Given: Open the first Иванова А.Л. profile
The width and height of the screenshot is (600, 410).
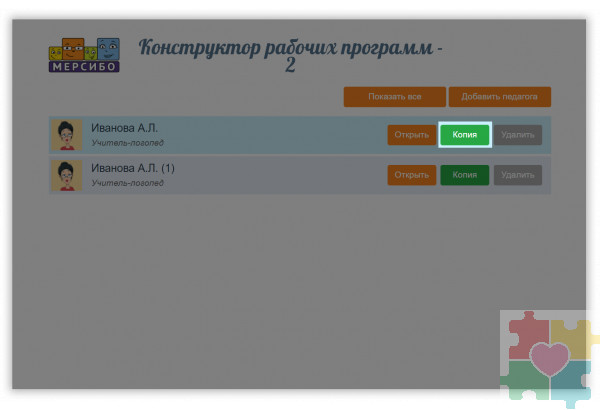Looking at the screenshot, I should pos(411,135).
